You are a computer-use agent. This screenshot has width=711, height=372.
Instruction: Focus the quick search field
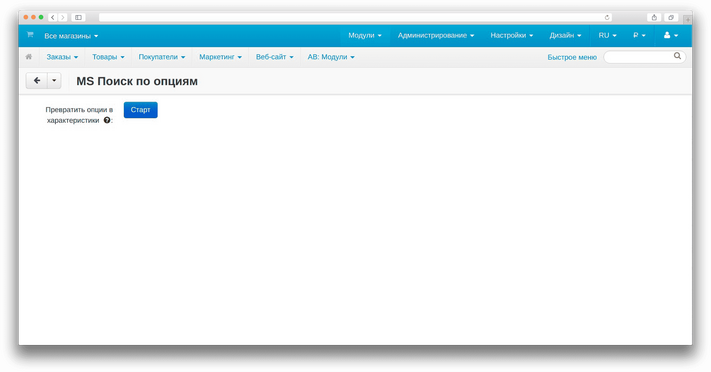point(644,57)
